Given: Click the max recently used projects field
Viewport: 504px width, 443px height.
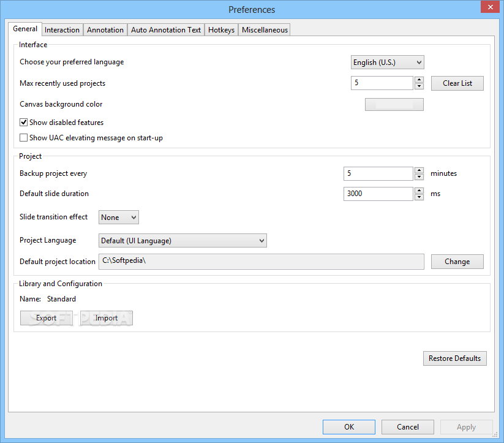Looking at the screenshot, I should [x=382, y=83].
